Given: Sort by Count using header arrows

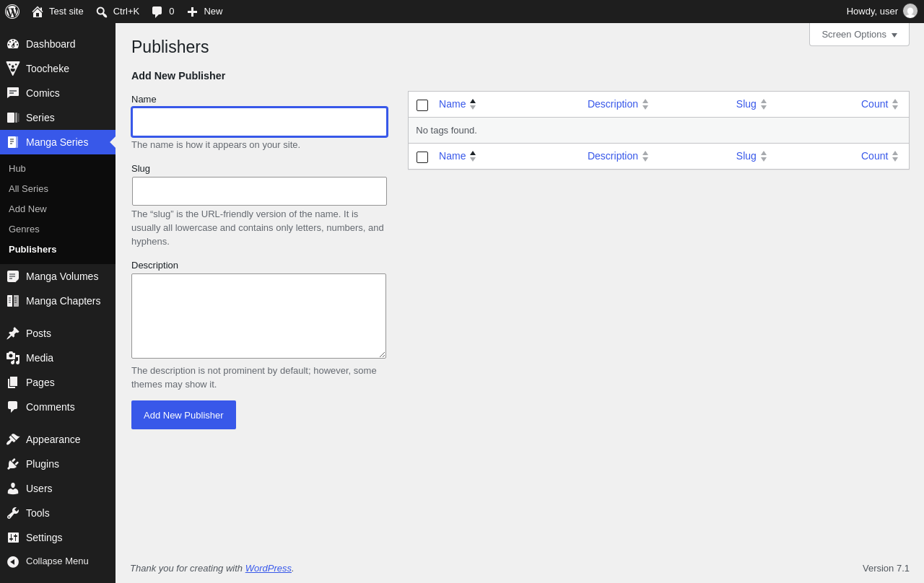Looking at the screenshot, I should [x=895, y=104].
